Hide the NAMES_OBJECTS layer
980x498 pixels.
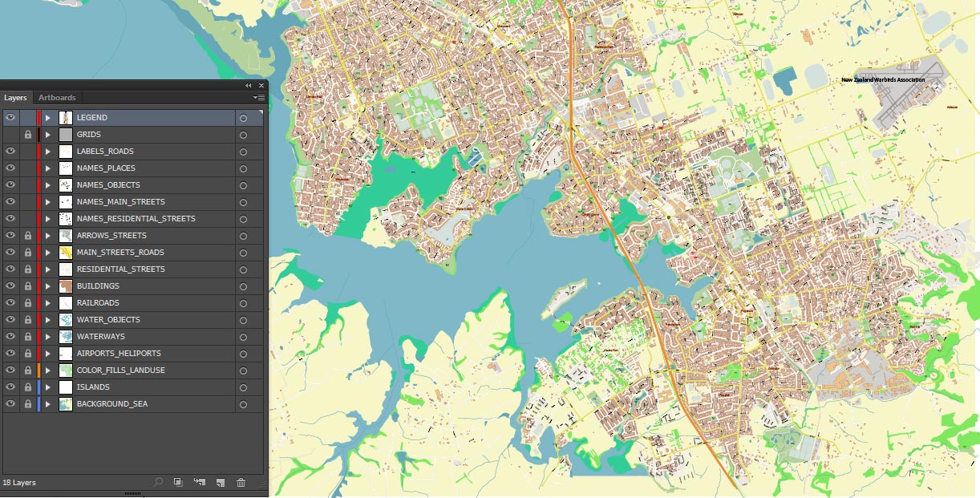tap(10, 185)
